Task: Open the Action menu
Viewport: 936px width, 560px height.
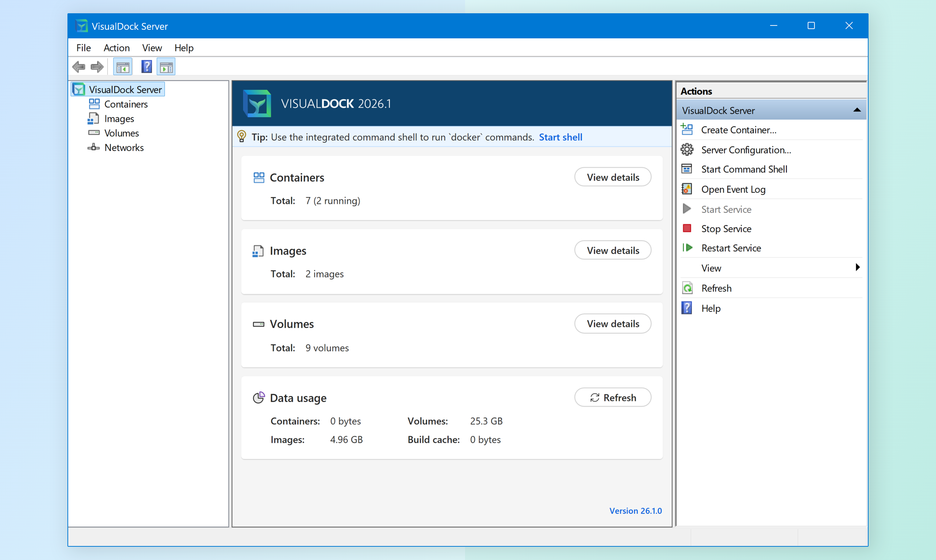Action: tap(116, 48)
